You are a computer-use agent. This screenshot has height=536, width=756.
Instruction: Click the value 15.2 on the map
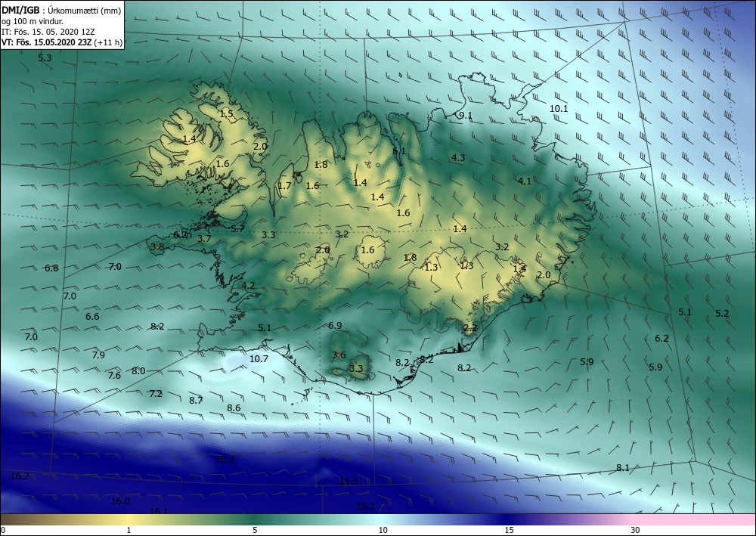pyautogui.click(x=365, y=506)
